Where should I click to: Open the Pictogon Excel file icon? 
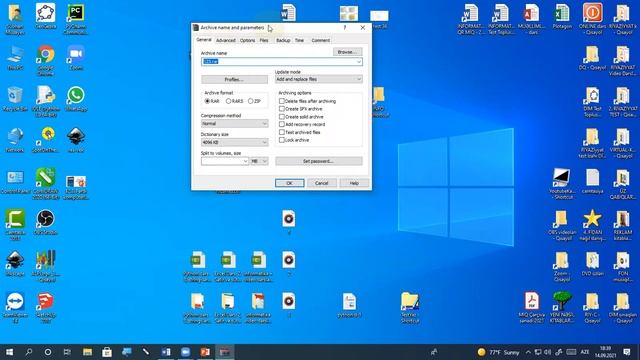562,16
